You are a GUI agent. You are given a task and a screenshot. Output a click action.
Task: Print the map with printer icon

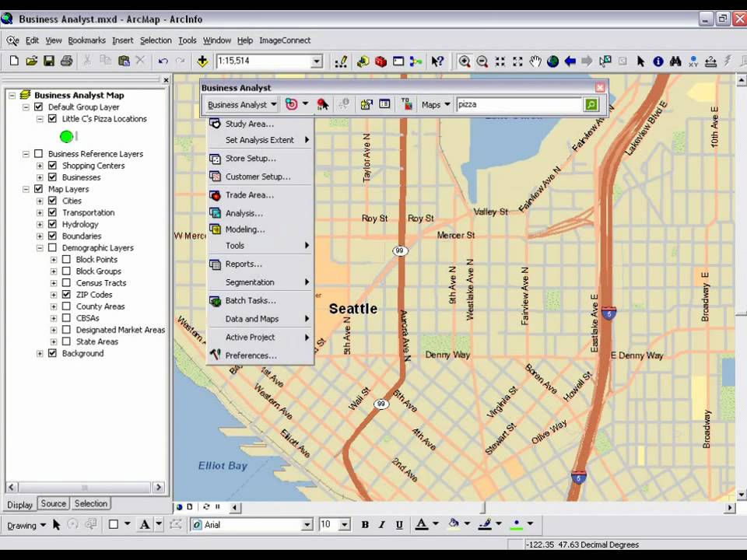coord(67,61)
